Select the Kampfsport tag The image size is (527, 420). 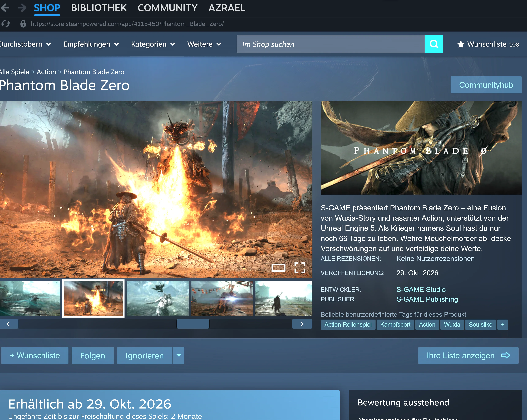395,324
